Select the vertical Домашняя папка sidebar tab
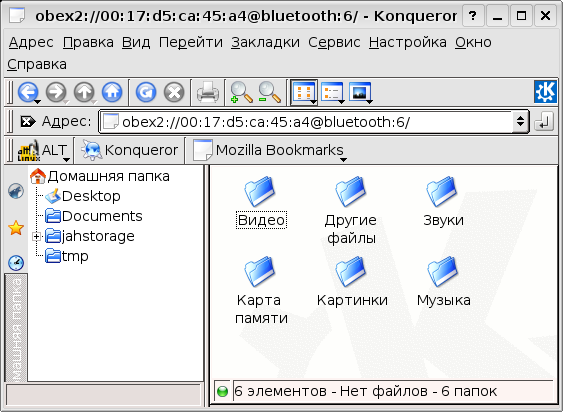 (x=16, y=328)
